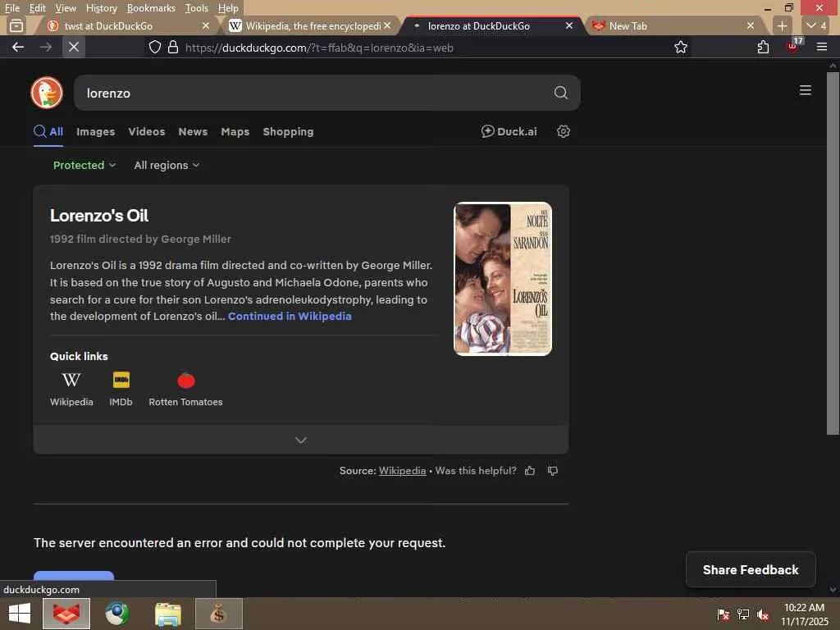Viewport: 840px width, 630px height.
Task: Open File Explorer from the taskbar
Action: (x=168, y=614)
